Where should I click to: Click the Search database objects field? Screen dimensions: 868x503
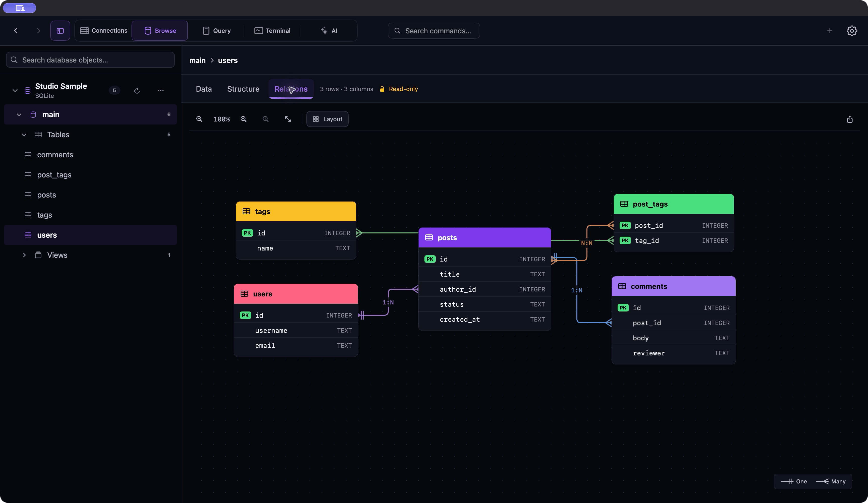pos(90,60)
